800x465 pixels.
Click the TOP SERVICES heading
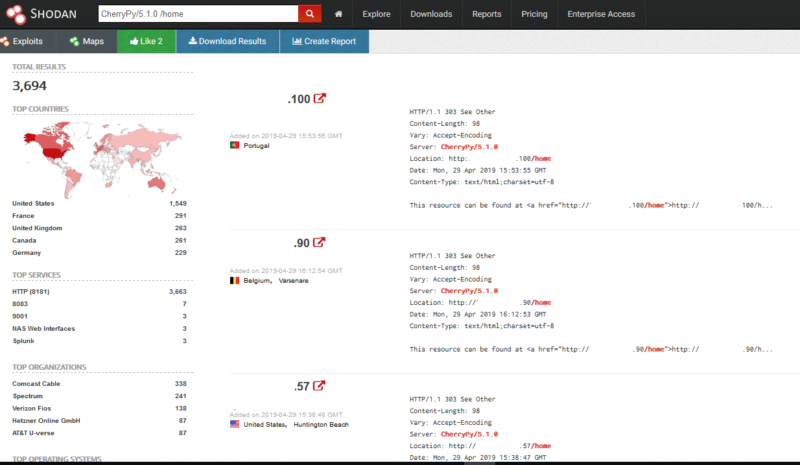36,275
